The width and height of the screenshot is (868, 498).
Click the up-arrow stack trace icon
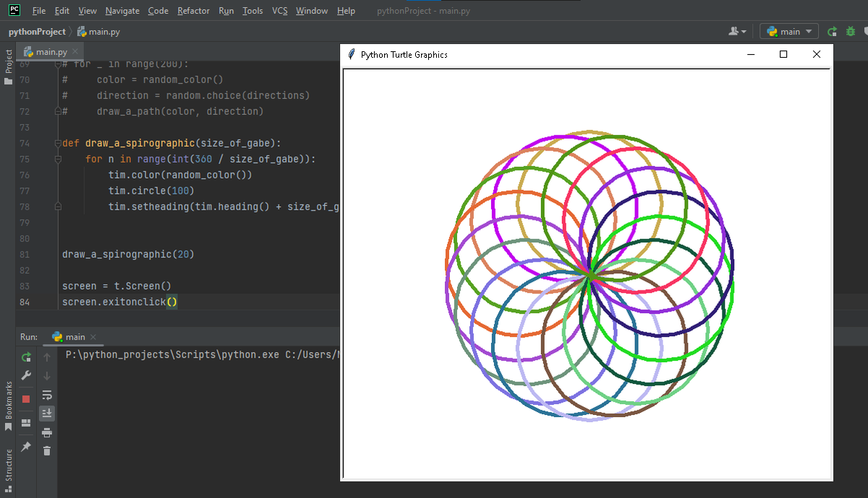47,356
